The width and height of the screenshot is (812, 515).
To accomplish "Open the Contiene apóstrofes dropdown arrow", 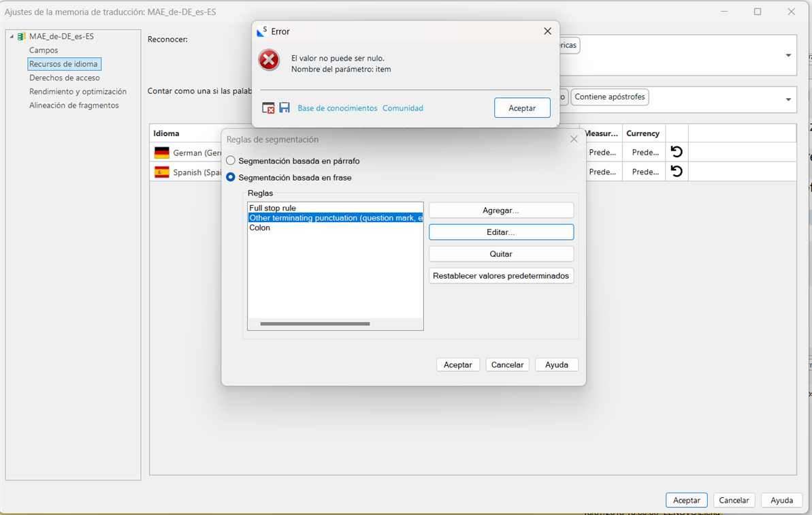I will [788, 99].
